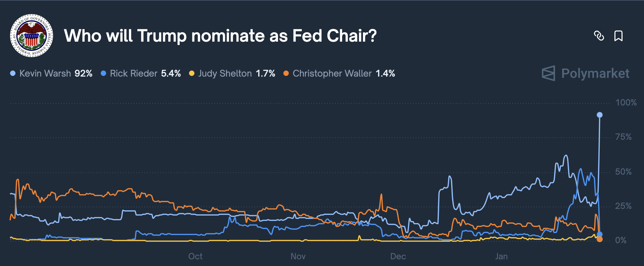
Task: Click the Polymarket logo watermark
Action: click(585, 73)
